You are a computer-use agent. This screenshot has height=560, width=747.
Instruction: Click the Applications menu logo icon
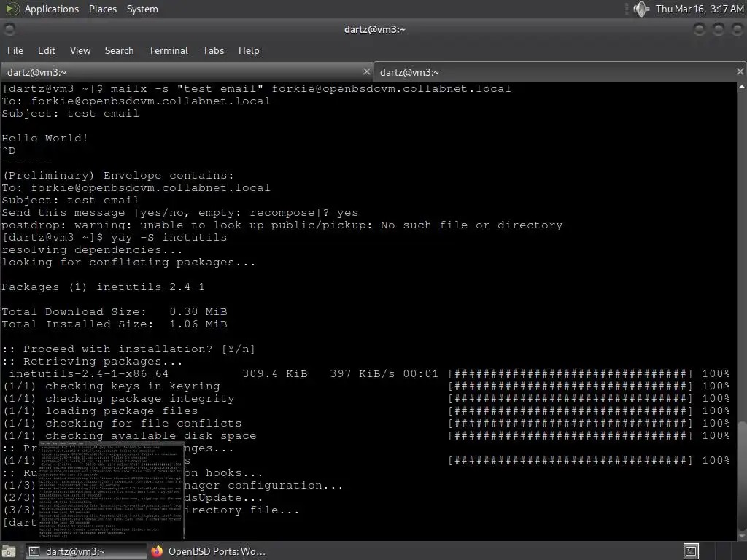point(12,9)
